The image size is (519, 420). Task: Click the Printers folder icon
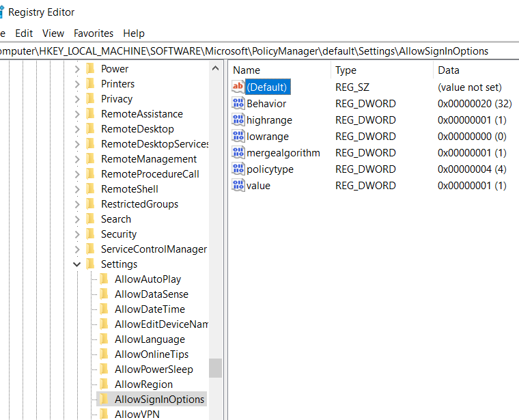[90, 84]
